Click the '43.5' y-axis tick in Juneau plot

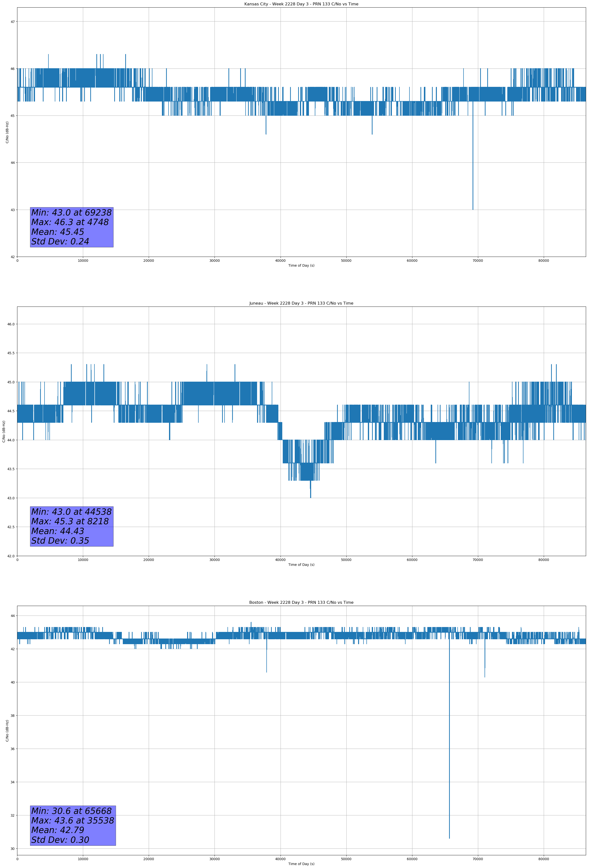click(x=11, y=469)
